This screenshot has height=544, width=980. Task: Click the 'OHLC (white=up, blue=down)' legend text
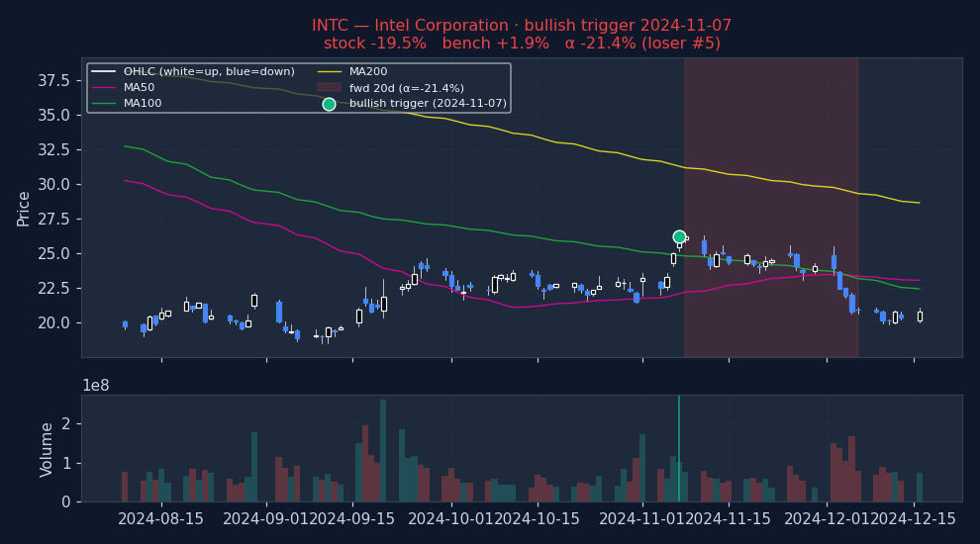click(209, 72)
